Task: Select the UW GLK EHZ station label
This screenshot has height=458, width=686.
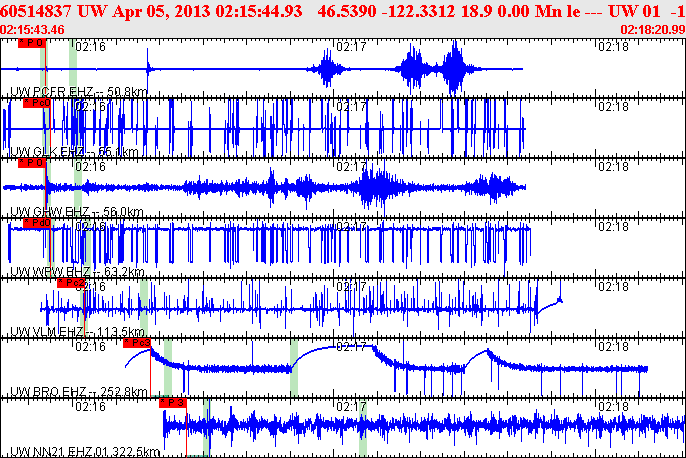Action: (60, 152)
